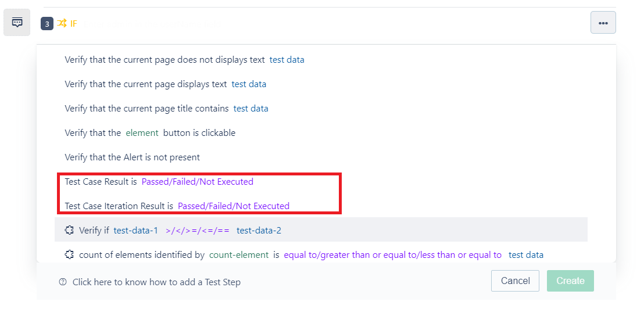Click puzzle icon beside count of elements

click(x=69, y=254)
